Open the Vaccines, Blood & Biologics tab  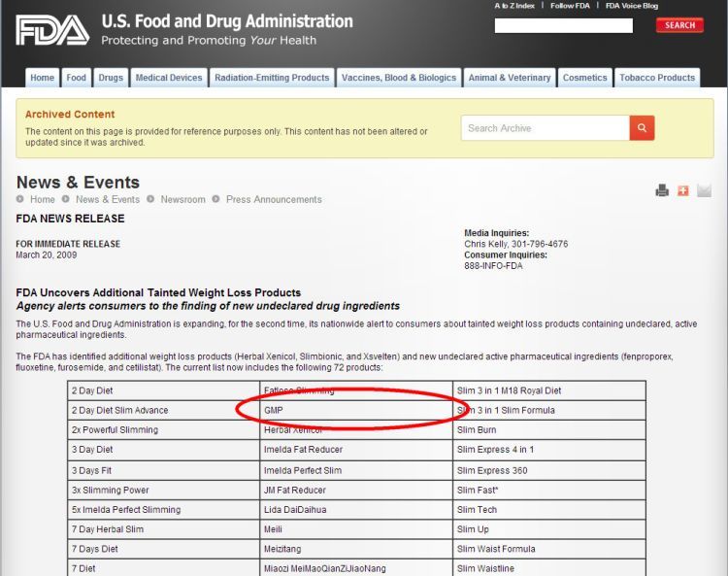[399, 78]
